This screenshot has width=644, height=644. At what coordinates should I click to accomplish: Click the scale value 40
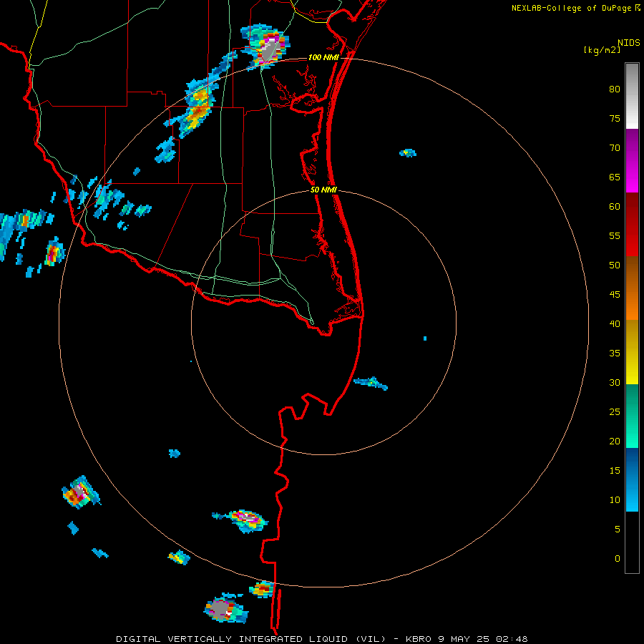(x=615, y=324)
